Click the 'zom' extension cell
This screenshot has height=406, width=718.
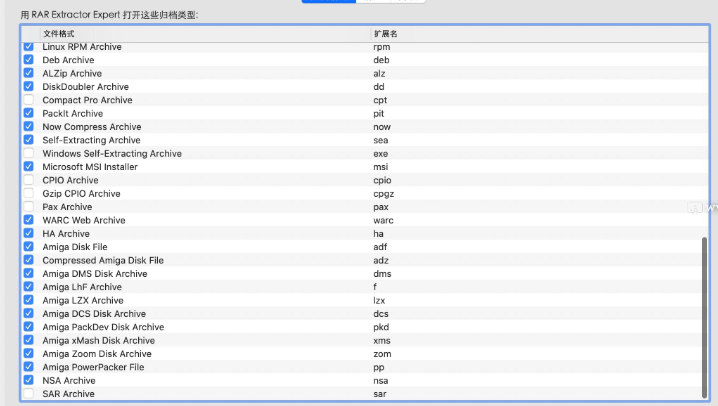[x=382, y=354]
